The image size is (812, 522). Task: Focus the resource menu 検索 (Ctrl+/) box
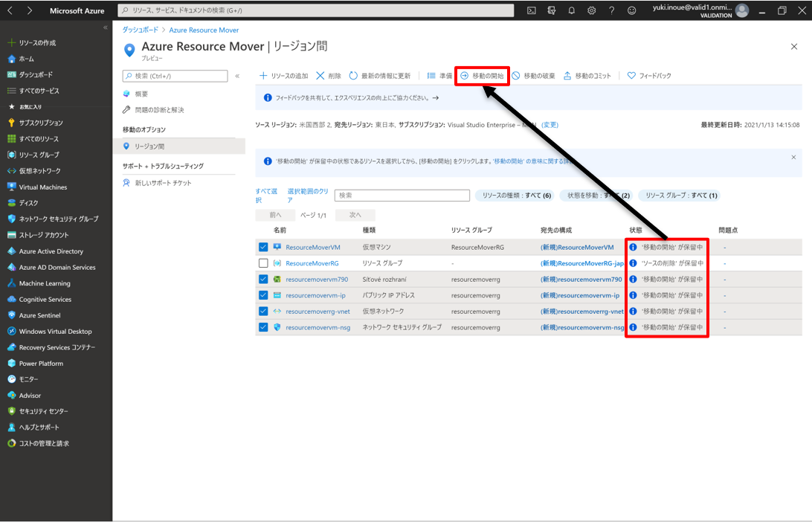pos(175,76)
